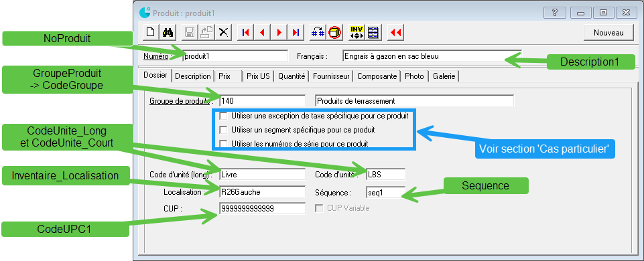Minimize the Produit window
Viewport: 644px width, 261px height.
tap(581, 13)
